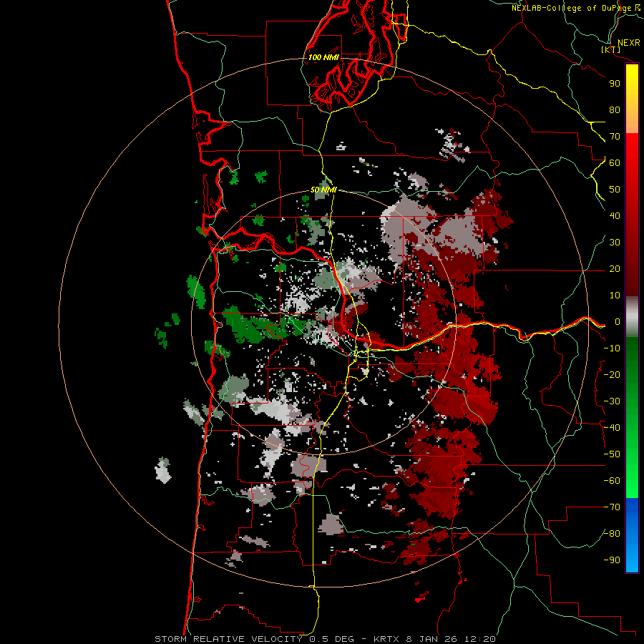Click the "KRTX" radar site identifier
The image size is (644, 644).
pyautogui.click(x=386, y=639)
